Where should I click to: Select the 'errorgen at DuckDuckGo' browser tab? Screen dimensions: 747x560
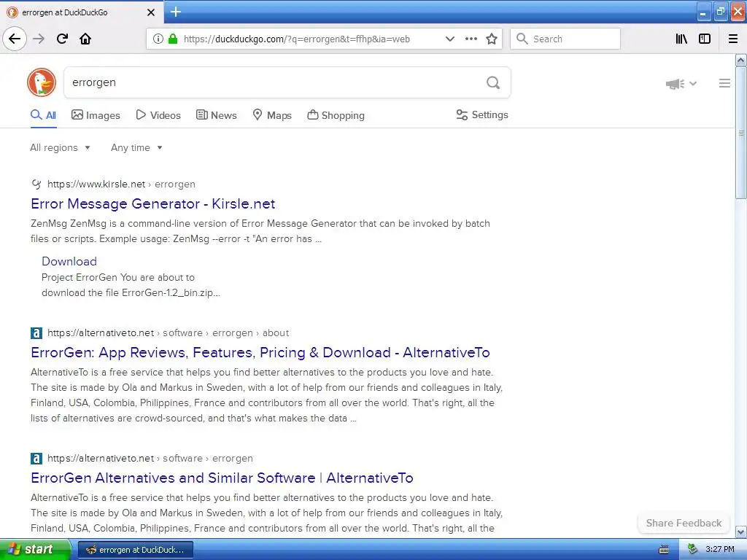tap(81, 12)
